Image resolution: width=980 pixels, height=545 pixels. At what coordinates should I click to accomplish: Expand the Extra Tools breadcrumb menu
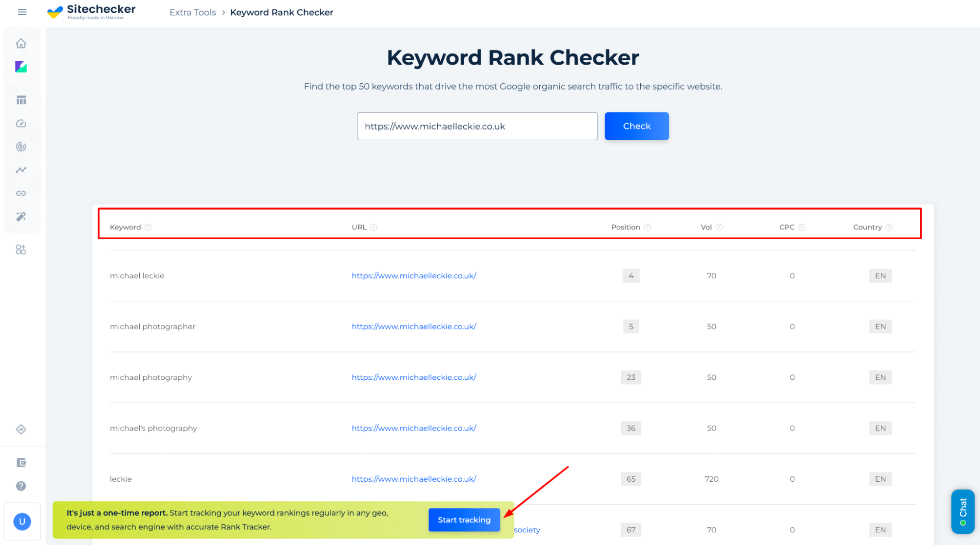[191, 12]
